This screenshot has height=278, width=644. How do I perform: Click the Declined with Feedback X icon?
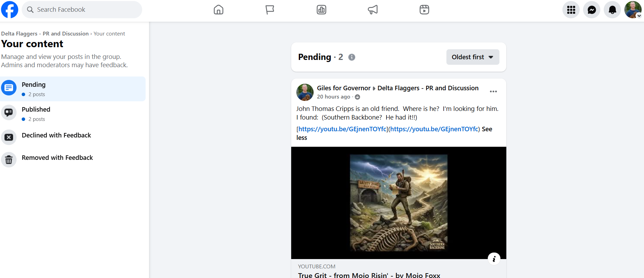pyautogui.click(x=9, y=137)
